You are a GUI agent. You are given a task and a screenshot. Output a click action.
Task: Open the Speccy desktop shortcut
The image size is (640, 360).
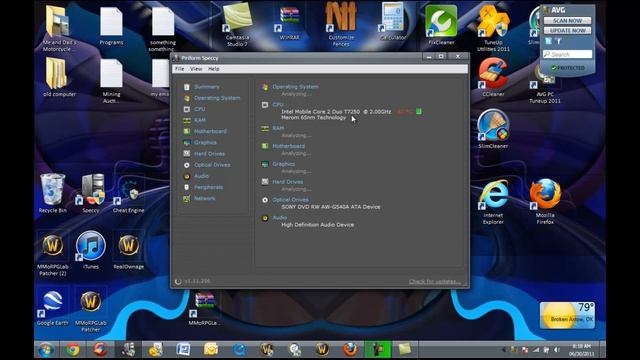91,193
